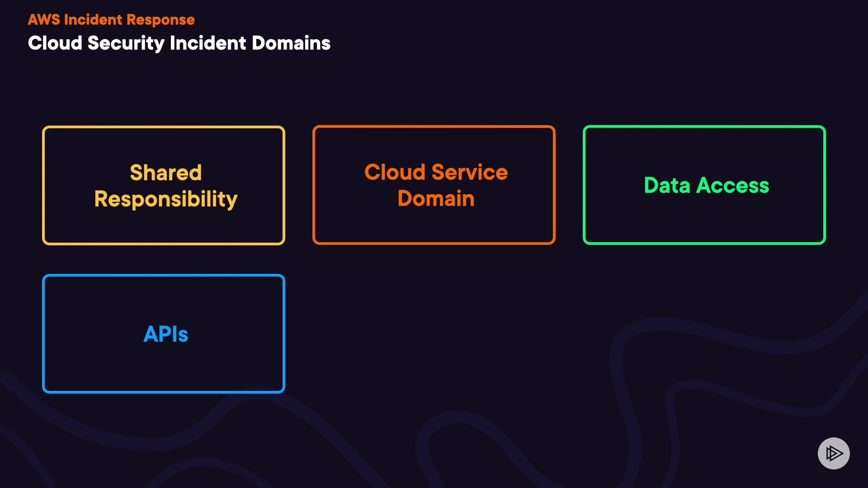Click the AWS Incident Response heading
The width and height of the screenshot is (868, 488).
(x=111, y=20)
